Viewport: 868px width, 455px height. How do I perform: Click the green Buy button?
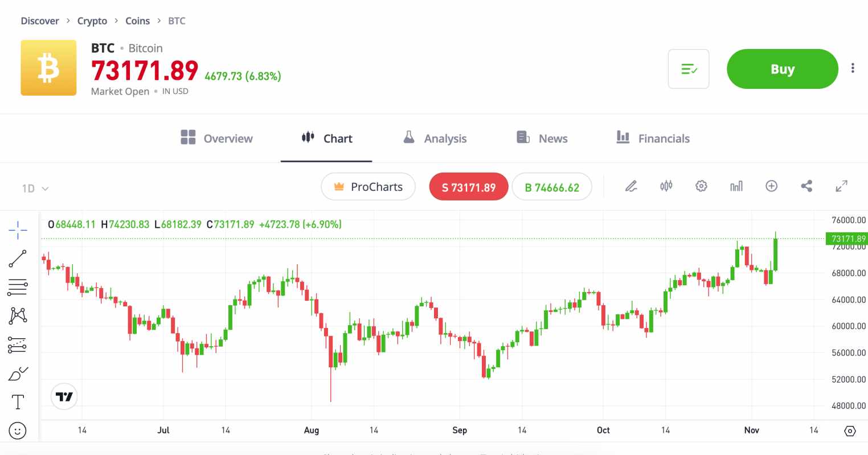pyautogui.click(x=782, y=69)
